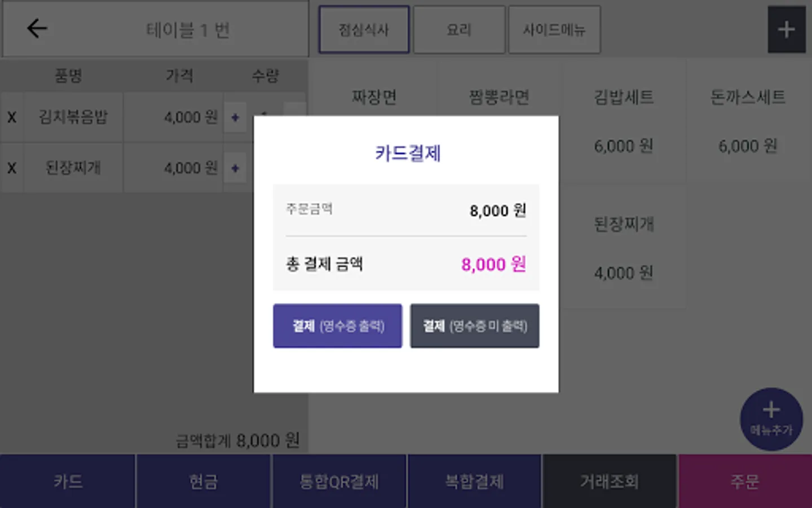Select 복합결제 split payment

click(474, 481)
